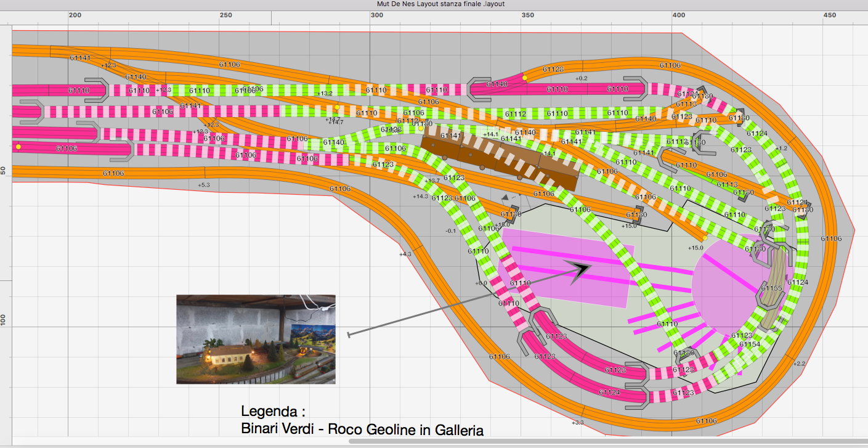Select the pink curved track labeled 61124

point(609,392)
